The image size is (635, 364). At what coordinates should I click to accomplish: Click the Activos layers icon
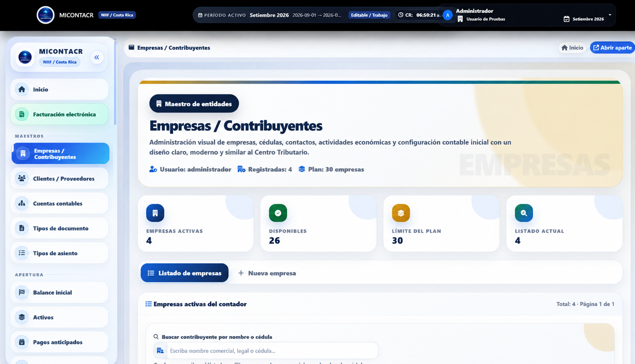click(22, 317)
